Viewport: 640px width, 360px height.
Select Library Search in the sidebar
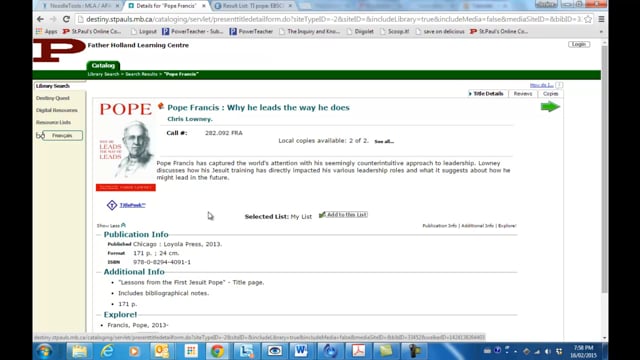[53, 86]
